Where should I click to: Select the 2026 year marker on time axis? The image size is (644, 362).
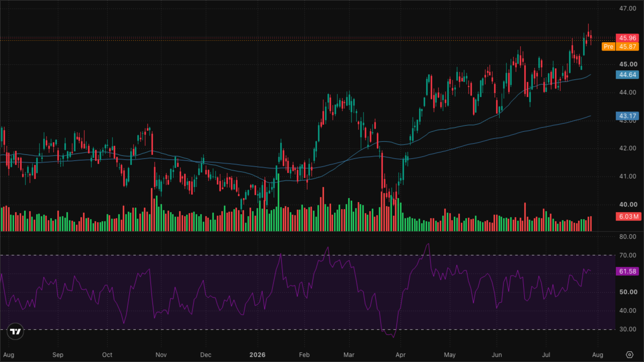[x=257, y=355]
